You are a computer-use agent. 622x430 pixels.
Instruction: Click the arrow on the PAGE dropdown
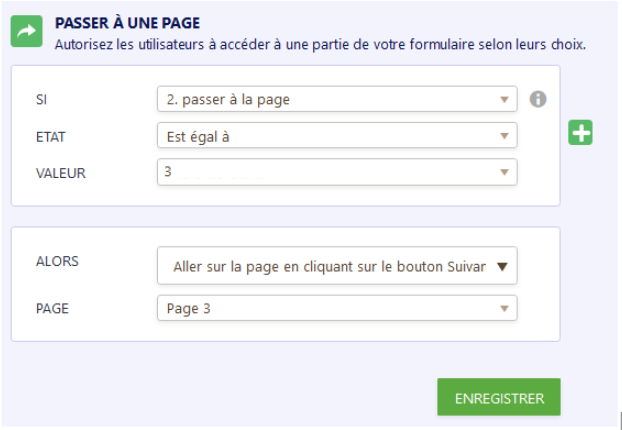pos(504,308)
